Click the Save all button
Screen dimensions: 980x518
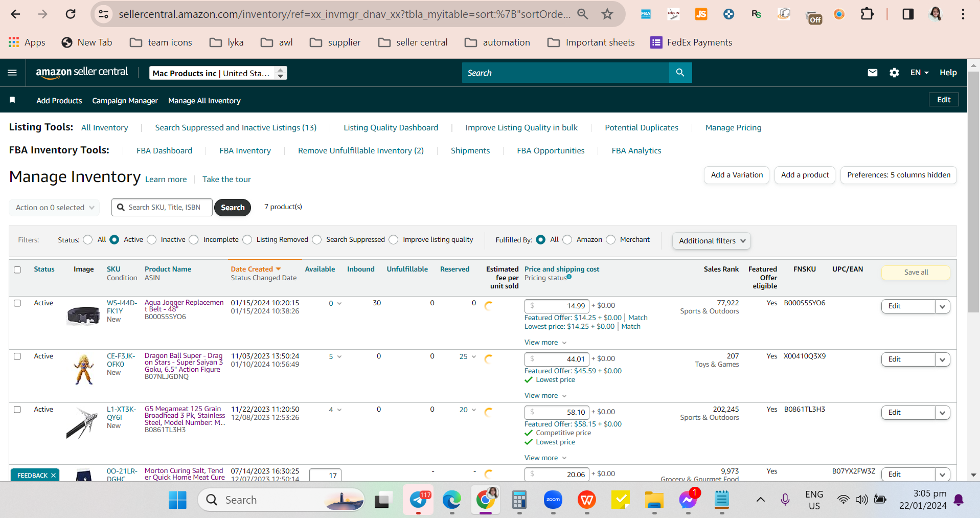(916, 272)
